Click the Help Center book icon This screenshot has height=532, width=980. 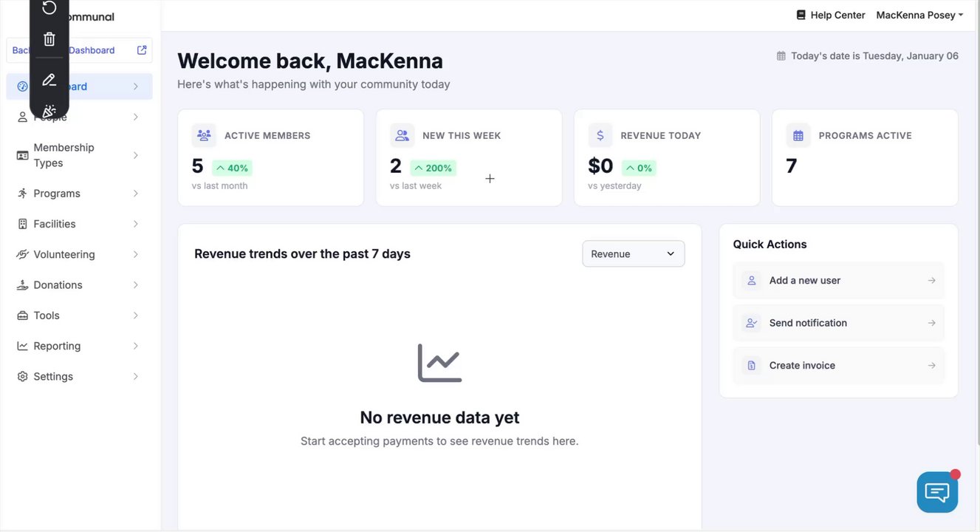(x=801, y=15)
